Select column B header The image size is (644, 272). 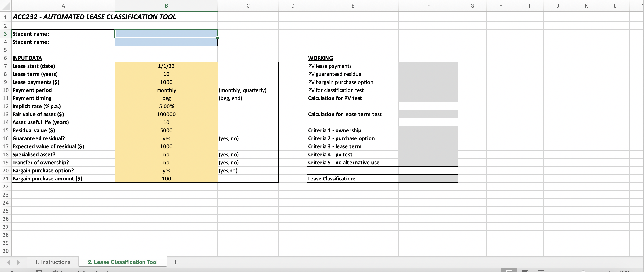(166, 6)
